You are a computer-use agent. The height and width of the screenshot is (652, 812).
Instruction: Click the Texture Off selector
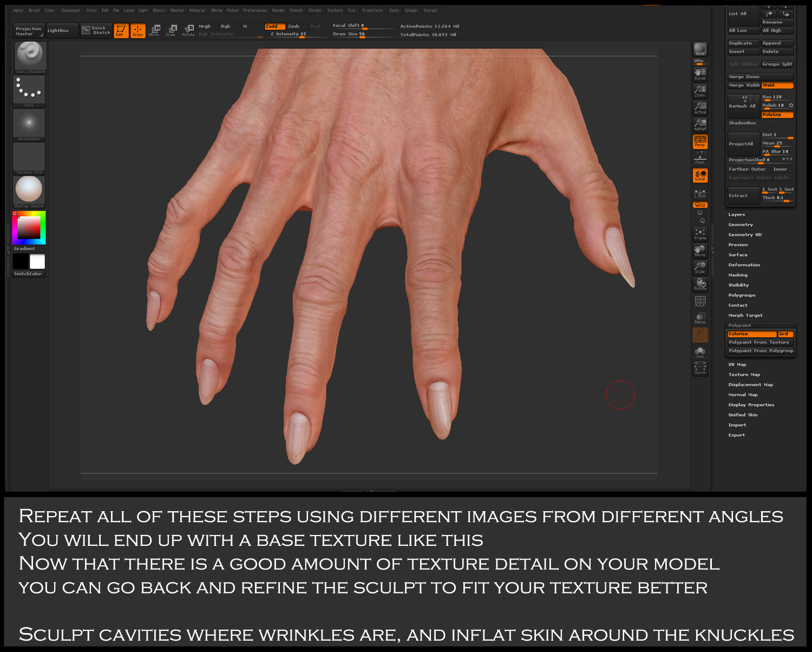pyautogui.click(x=29, y=158)
